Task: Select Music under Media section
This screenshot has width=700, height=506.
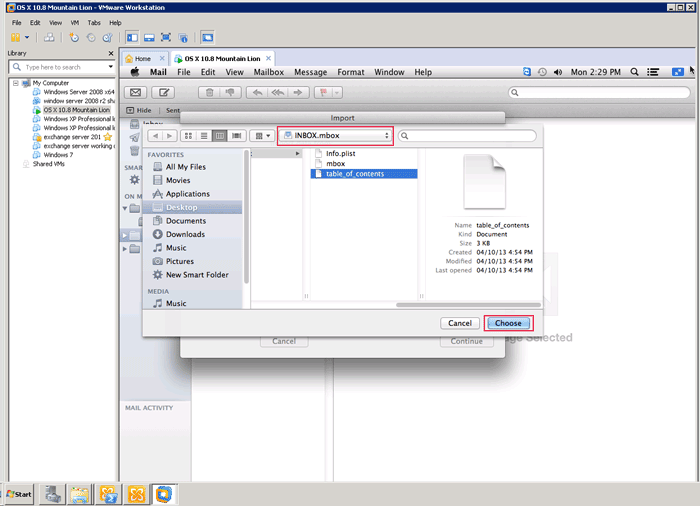Action: [x=176, y=303]
